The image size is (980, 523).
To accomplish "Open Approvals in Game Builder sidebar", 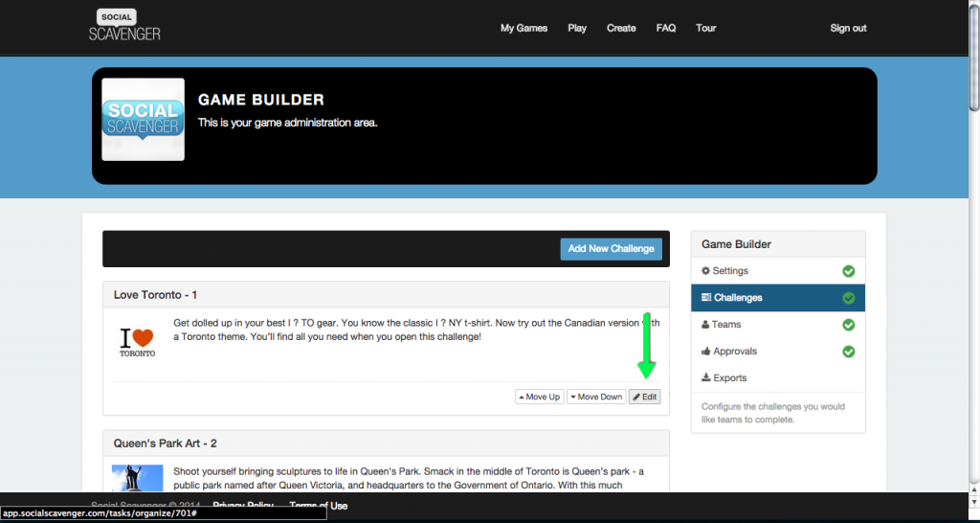I will pos(778,352).
